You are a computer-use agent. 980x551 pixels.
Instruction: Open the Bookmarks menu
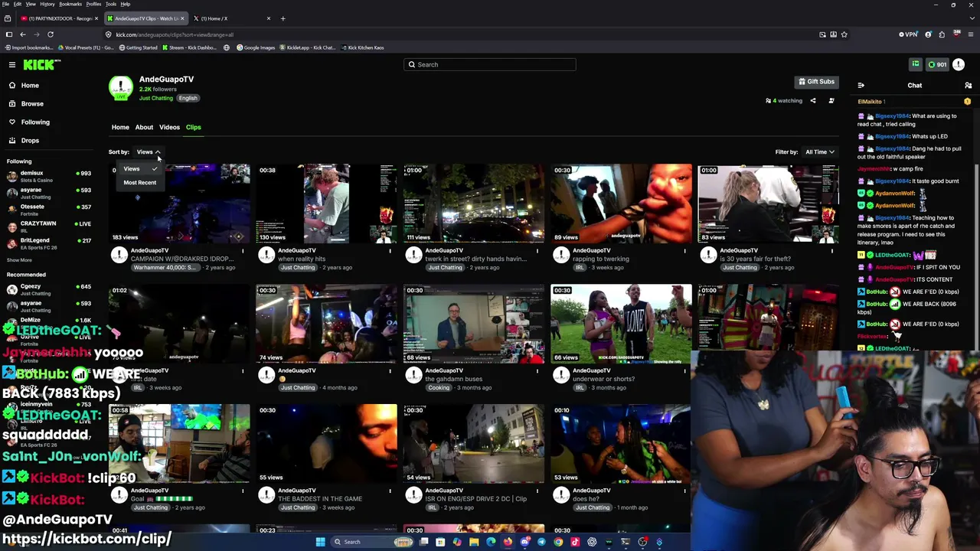pyautogui.click(x=70, y=4)
